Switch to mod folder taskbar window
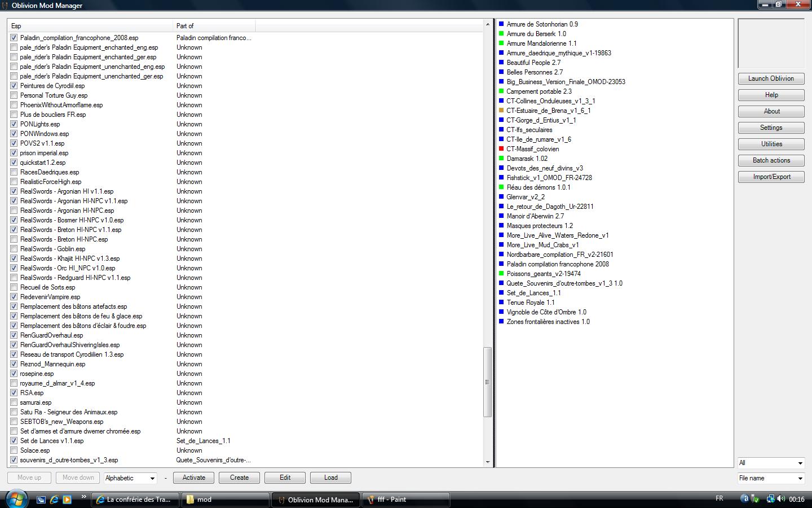 [226, 500]
